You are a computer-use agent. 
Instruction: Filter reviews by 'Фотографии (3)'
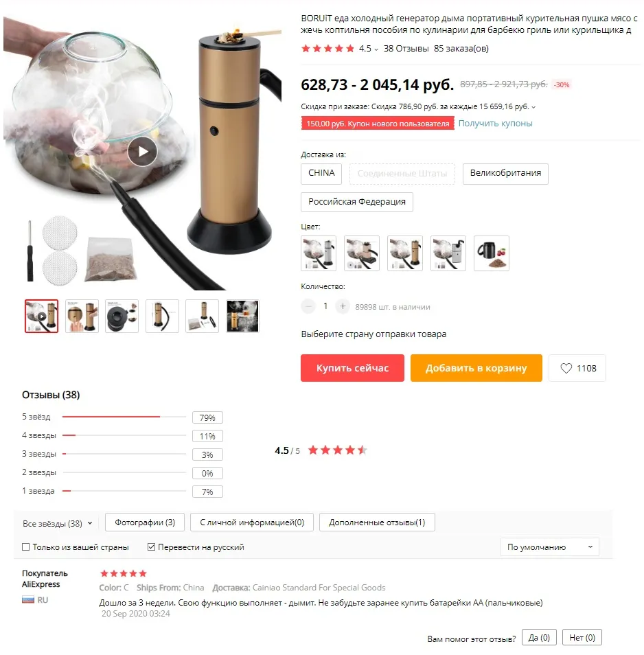click(144, 522)
